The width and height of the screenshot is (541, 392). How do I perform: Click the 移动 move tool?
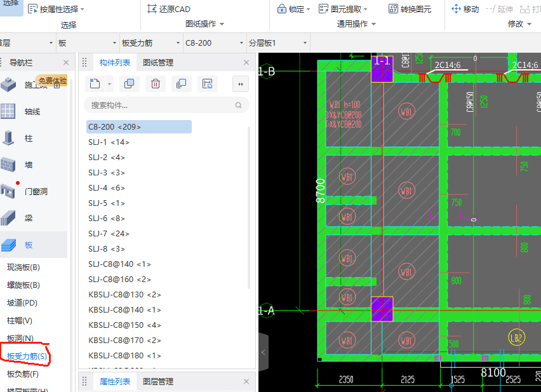pyautogui.click(x=465, y=9)
